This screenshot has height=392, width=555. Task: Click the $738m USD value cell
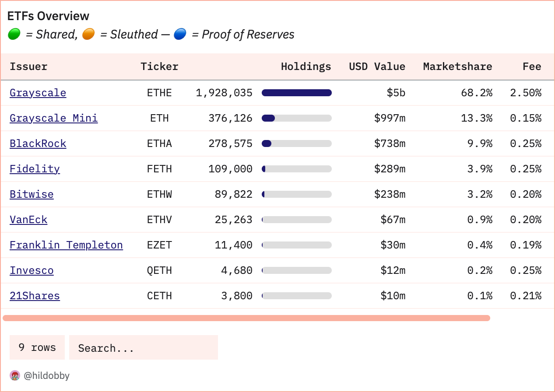click(390, 143)
